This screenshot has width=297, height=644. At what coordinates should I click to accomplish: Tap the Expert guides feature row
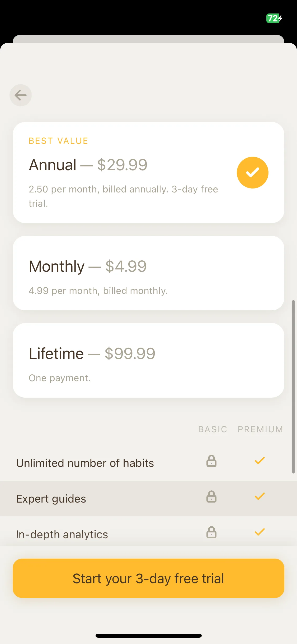tap(148, 499)
